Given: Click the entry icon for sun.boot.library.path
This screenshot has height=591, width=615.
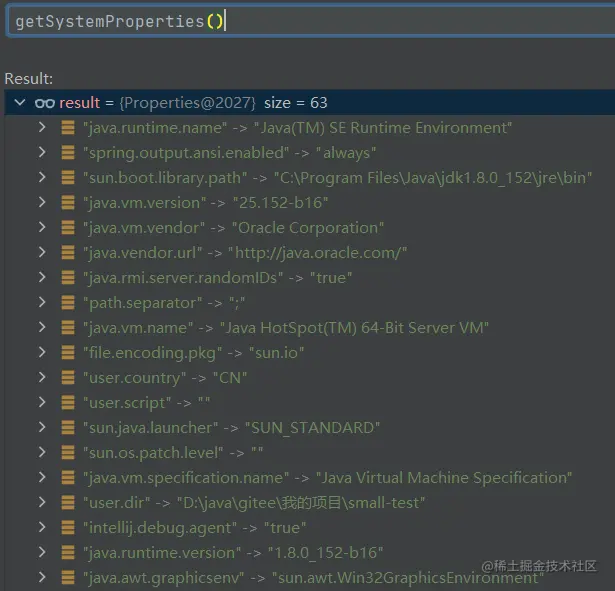Looking at the screenshot, I should point(68,178).
